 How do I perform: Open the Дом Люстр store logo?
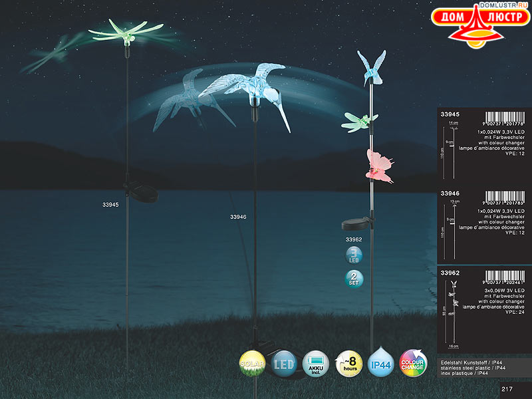point(480,27)
